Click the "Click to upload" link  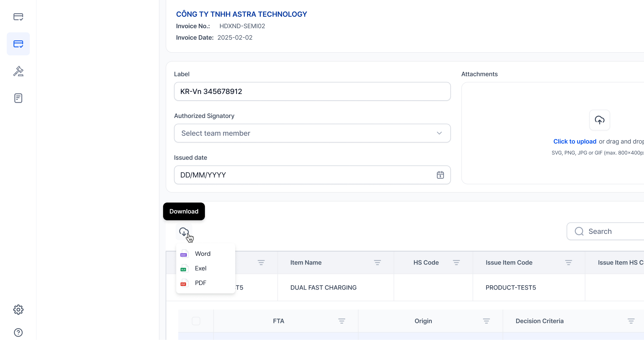(575, 142)
